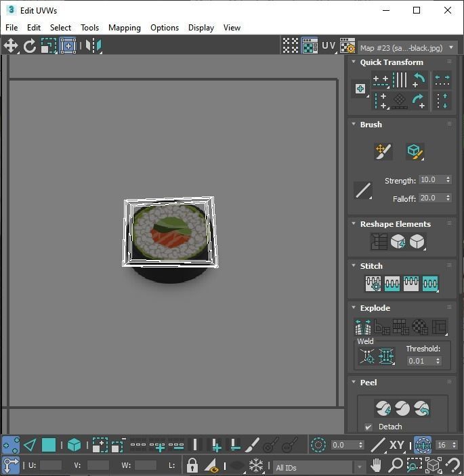Viewport: 464px width, 476px height.
Task: Click the Quick Peel icon
Action: 383,408
